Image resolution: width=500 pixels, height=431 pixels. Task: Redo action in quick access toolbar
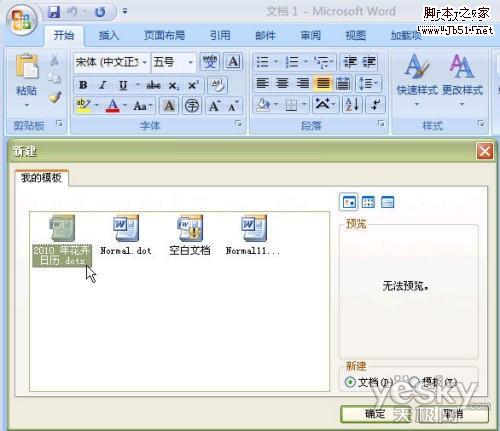click(100, 12)
